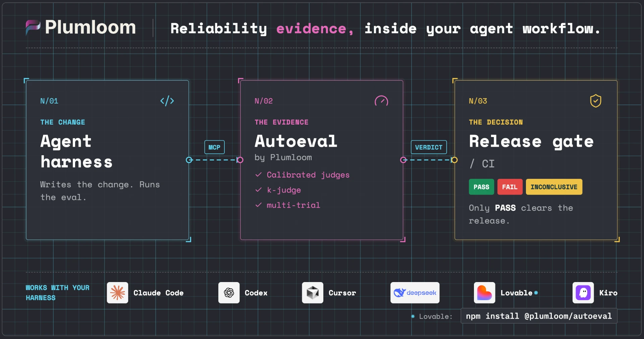644x339 pixels.
Task: Click the WORKS WITH YOUR HARNESS label
Action: pyautogui.click(x=58, y=293)
